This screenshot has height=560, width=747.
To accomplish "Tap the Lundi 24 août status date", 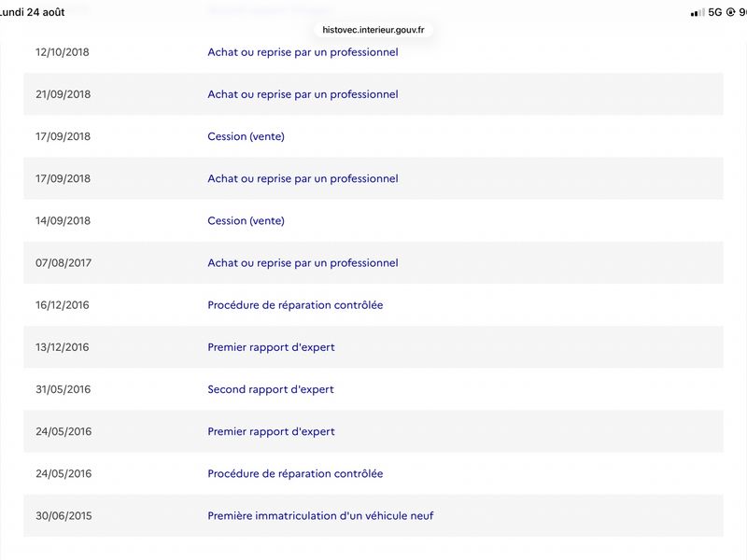I will click(x=32, y=12).
